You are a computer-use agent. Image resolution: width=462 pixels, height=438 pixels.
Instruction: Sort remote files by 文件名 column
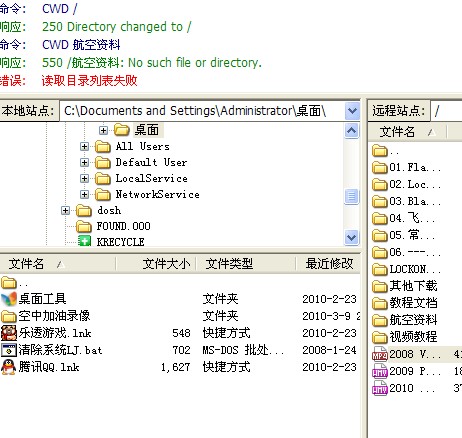click(x=407, y=132)
